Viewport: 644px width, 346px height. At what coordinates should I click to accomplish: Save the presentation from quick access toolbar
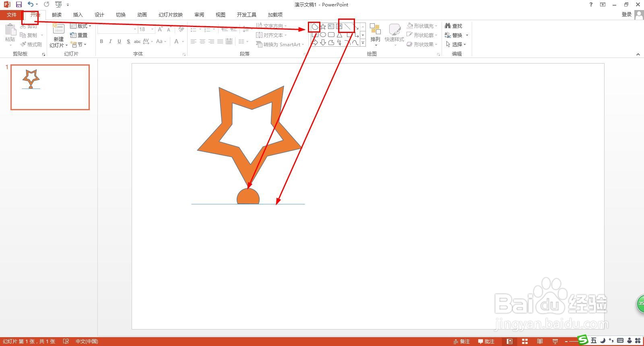click(x=19, y=4)
